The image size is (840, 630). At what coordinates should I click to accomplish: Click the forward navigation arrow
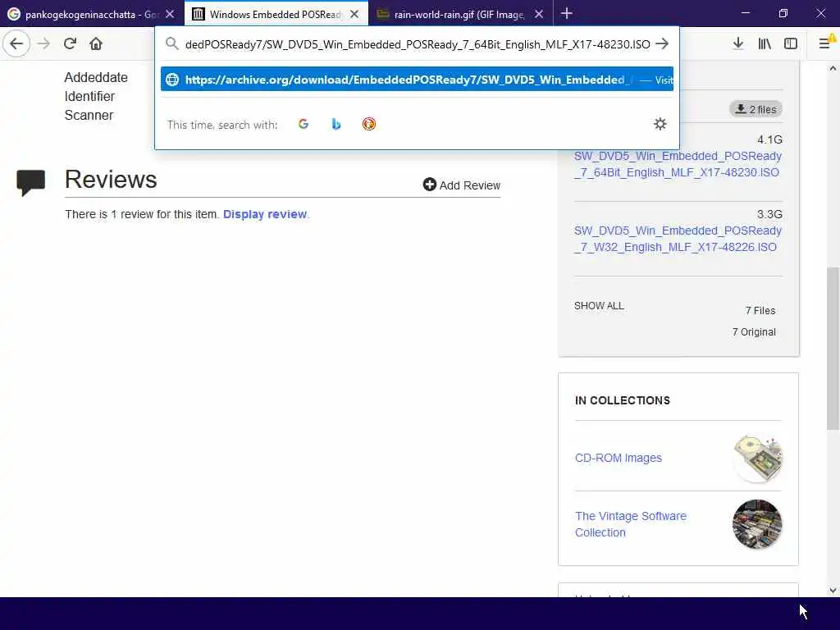(x=44, y=43)
